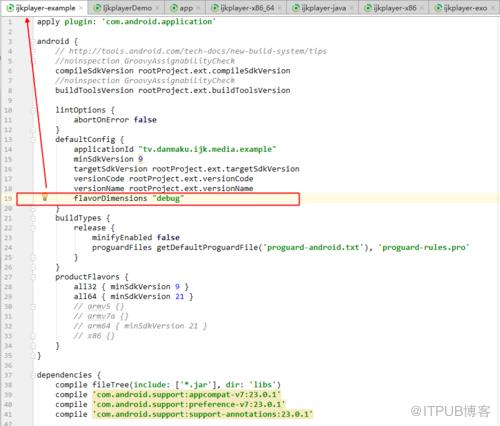Close the ijkplayer-example tab
The image size is (500, 426).
tap(81, 8)
